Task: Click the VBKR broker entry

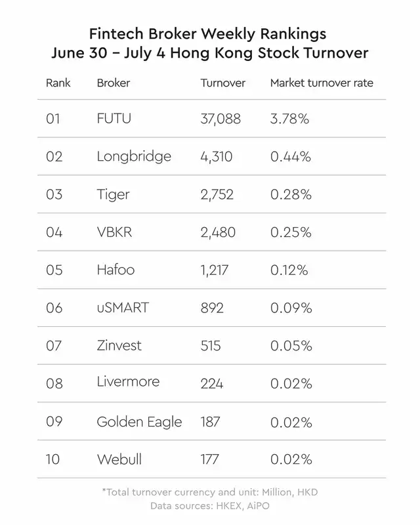Action: pos(114,232)
